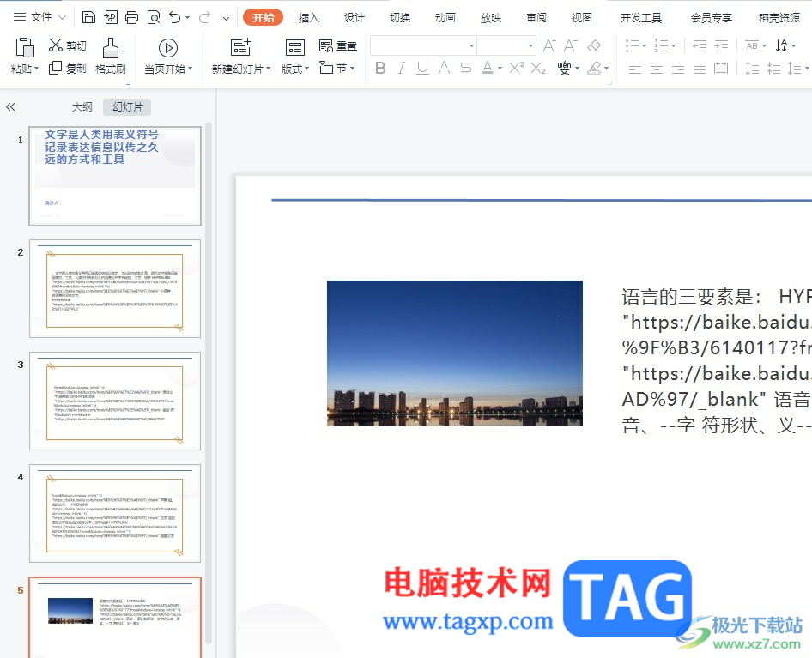Select slide 4 thumbnail
Image resolution: width=812 pixels, height=658 pixels.
115,513
